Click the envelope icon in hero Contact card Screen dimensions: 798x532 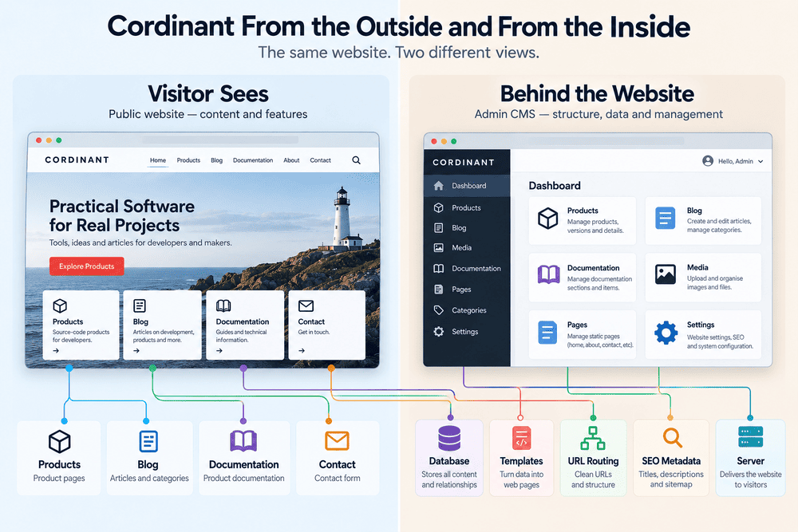click(306, 305)
